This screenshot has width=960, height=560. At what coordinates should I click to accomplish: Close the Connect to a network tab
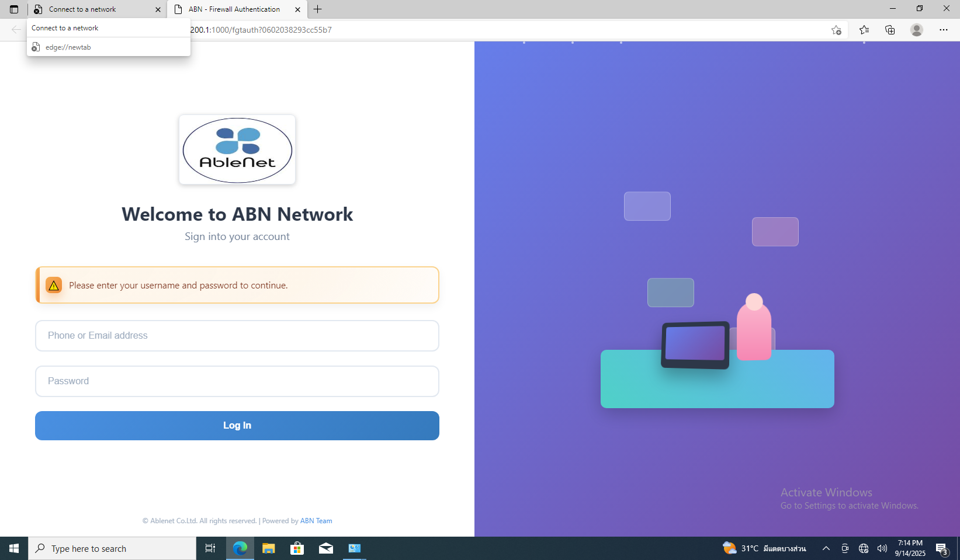(x=158, y=9)
